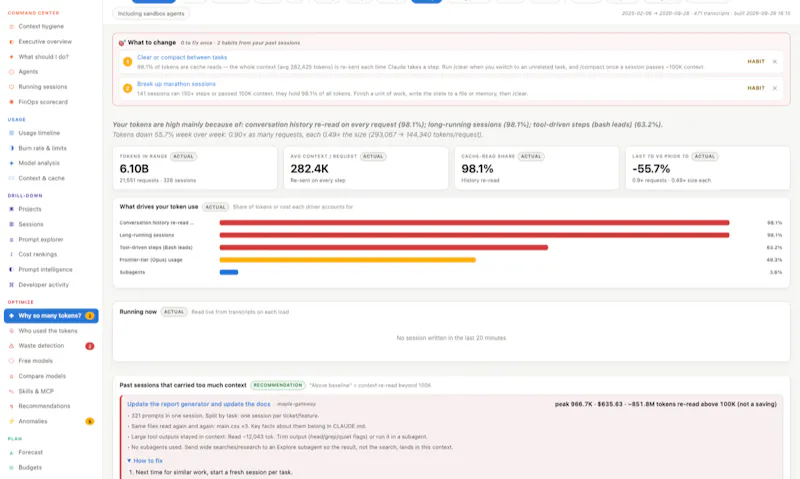Click the Avg context 282.4K card
800x479 pixels.
(366, 168)
